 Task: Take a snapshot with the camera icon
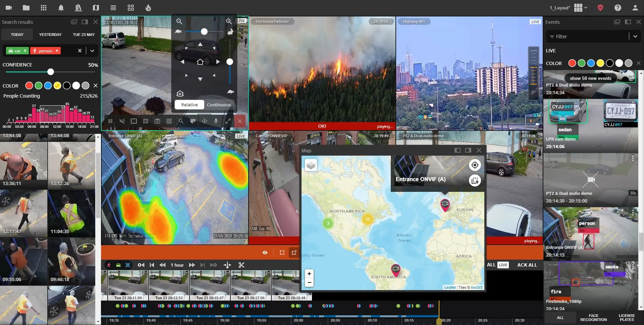tap(157, 121)
